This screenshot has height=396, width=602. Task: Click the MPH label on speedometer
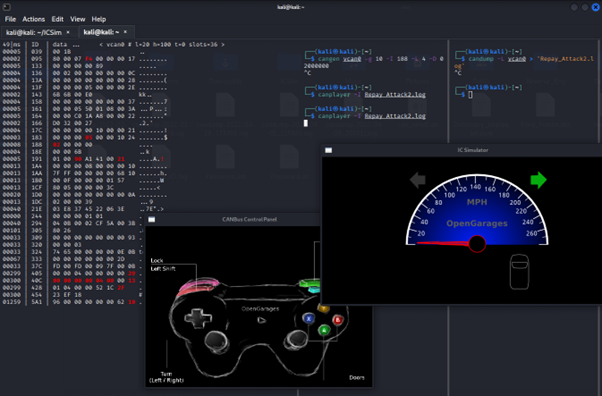pos(477,202)
